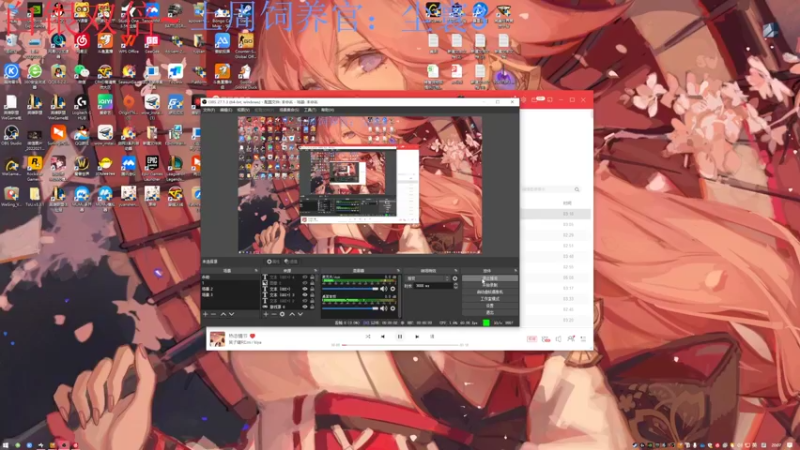The width and height of the screenshot is (800, 450).
Task: Toggle visibility eye of the image source
Action: coord(305,283)
